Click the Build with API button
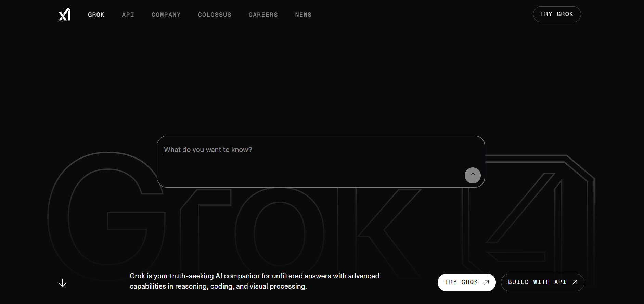The height and width of the screenshot is (304, 644). pyautogui.click(x=542, y=282)
